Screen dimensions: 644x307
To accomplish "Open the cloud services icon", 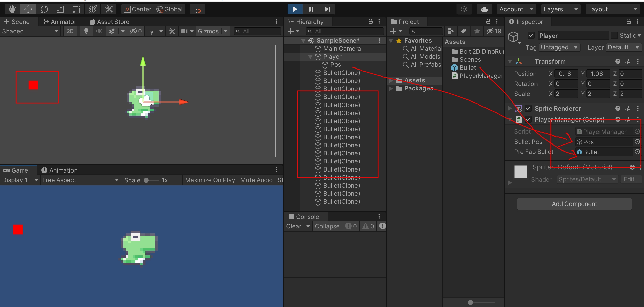I will point(484,9).
